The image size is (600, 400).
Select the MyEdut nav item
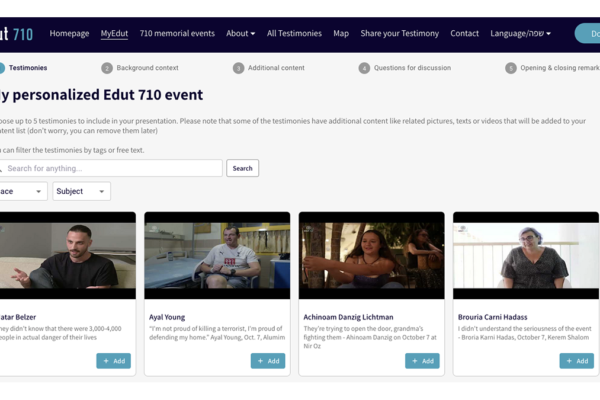click(x=114, y=34)
